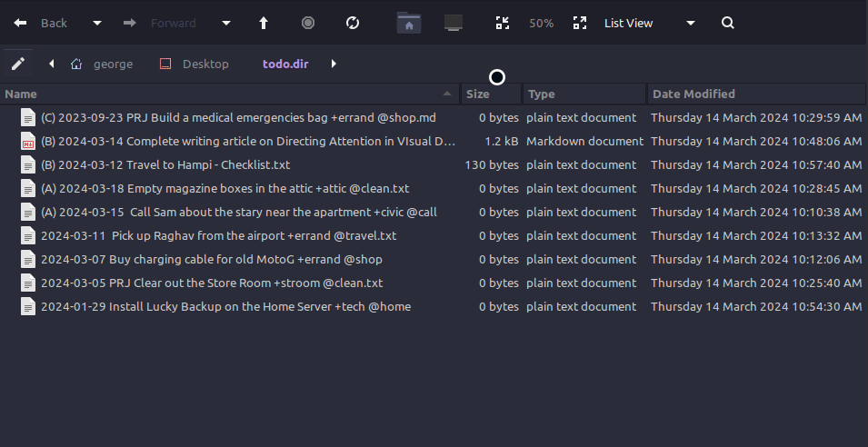
Task: Open the List View mode dropdown
Action: (x=650, y=23)
